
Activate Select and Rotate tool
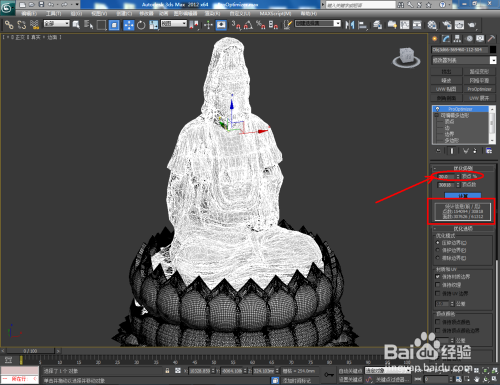(141, 25)
